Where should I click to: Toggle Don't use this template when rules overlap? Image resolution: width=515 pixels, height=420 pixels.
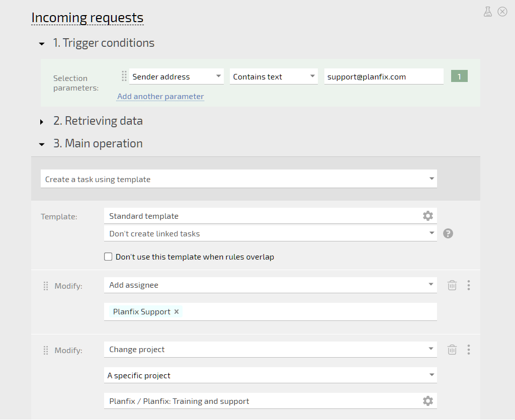(108, 257)
